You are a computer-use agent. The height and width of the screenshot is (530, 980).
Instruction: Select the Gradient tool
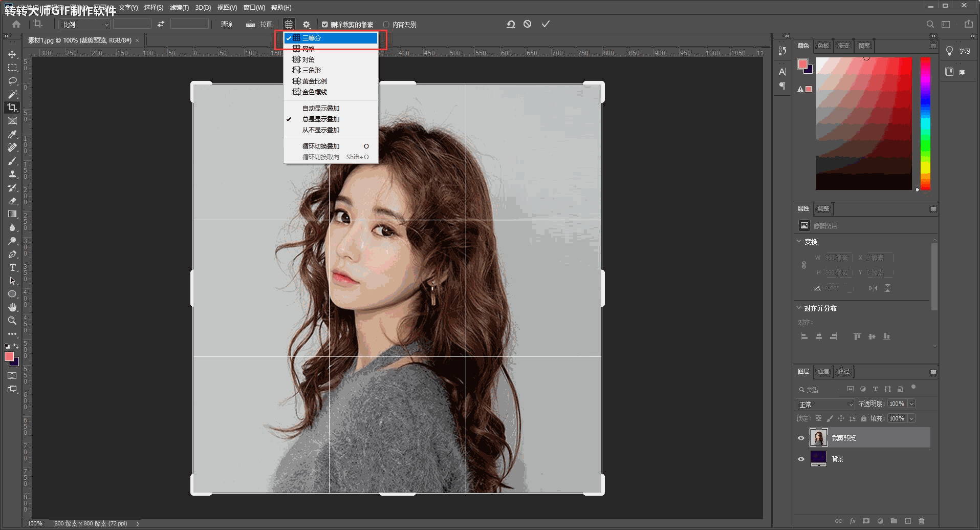tap(12, 214)
